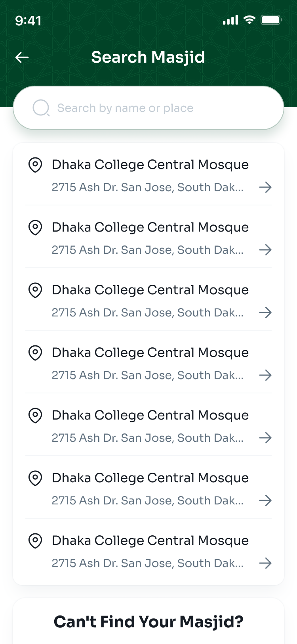This screenshot has width=297, height=644.
Task: Select the fifth Dhaka College Central Mosque title
Action: click(150, 416)
